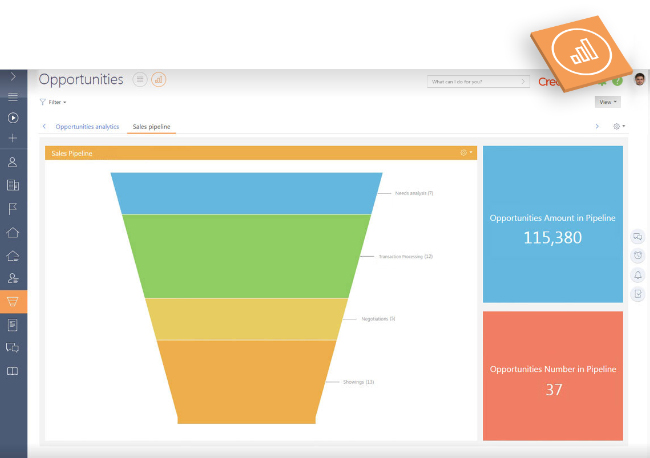Switch to list view icon next to Opportunities
Image resolution: width=650 pixels, height=458 pixels.
(x=140, y=79)
